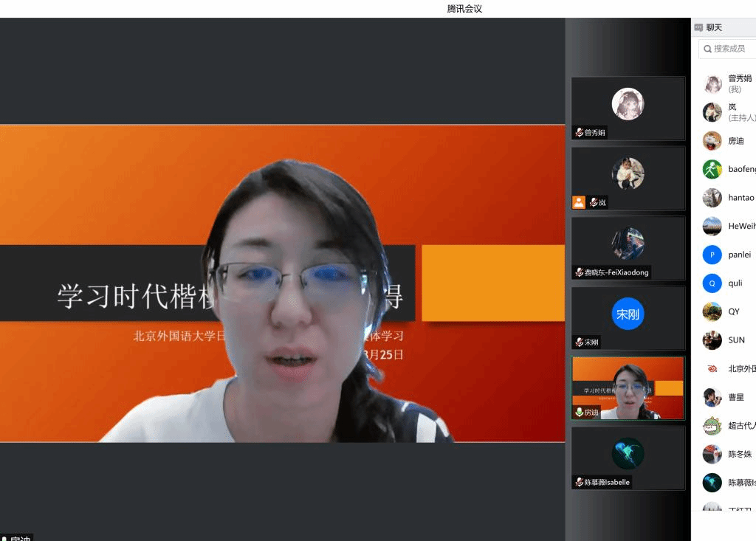Viewport: 756px width, 541px height.
Task: Select 陈慕薇Isabelle's participant tile
Action: click(628, 456)
